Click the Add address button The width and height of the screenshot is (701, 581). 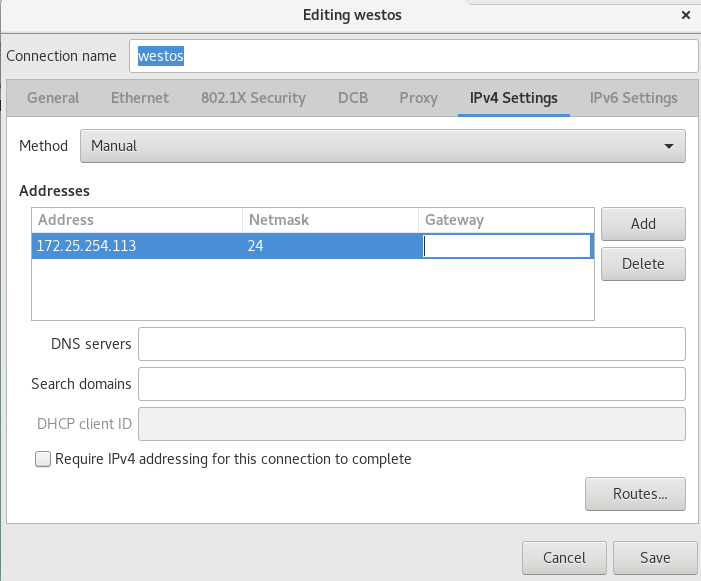(x=643, y=224)
